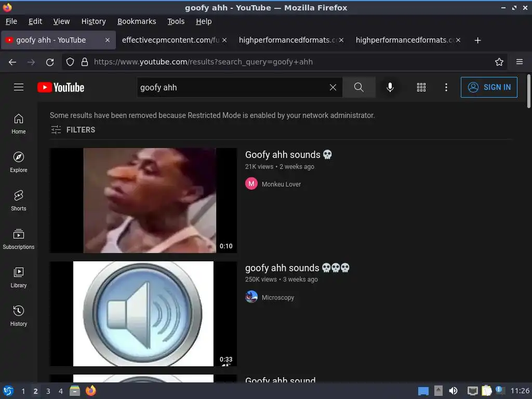Click the Microscopy channel avatar
This screenshot has width=532, height=399.
pos(251,297)
